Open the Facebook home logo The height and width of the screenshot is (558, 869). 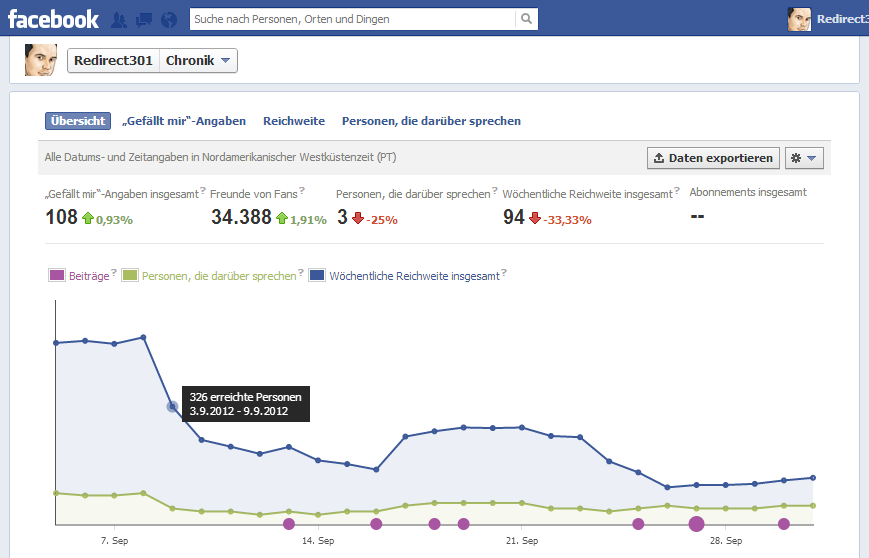tap(53, 19)
